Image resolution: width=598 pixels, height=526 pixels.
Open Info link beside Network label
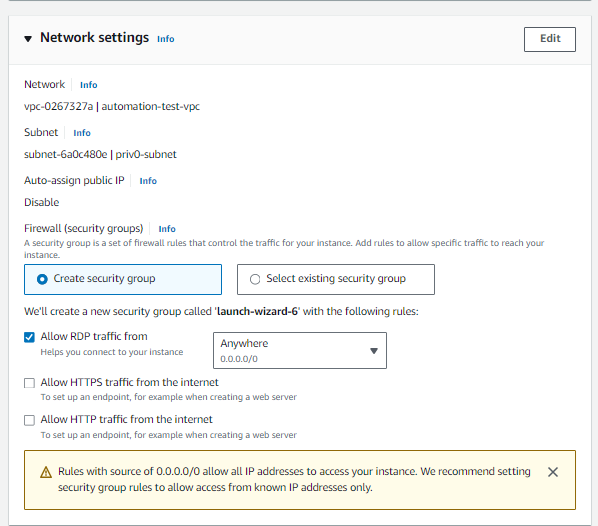pos(88,85)
